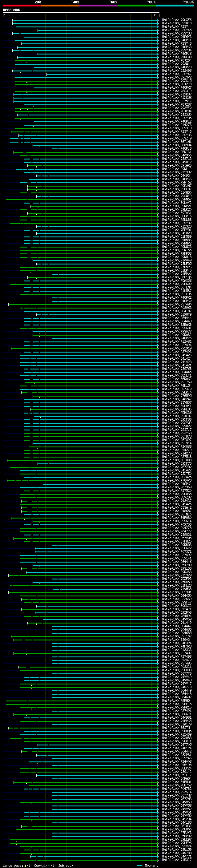Select the UniRef100_A9RT62 label
This screenshot has height=868, width=197.
pyautogui.click(x=177, y=182)
